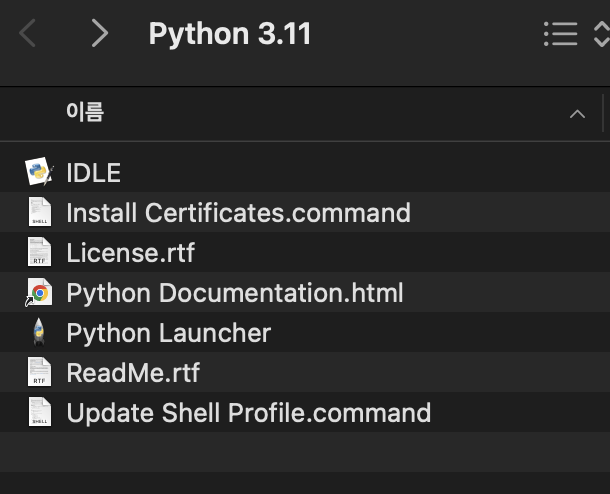
Task: Click the ReadMe.rtf document icon
Action: [x=39, y=372]
